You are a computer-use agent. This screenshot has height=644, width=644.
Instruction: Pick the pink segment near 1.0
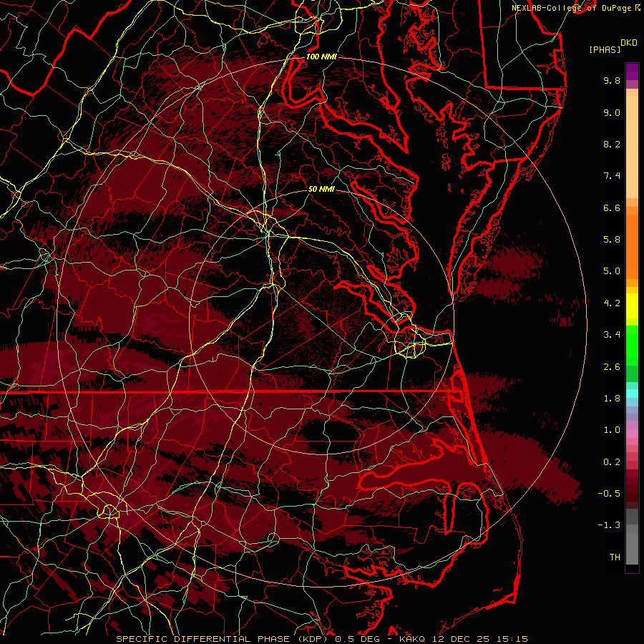(632, 434)
